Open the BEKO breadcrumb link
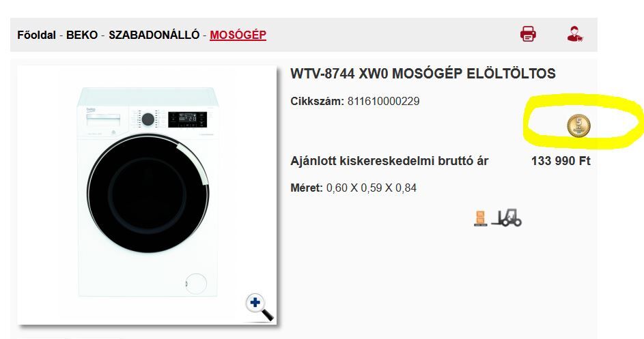The height and width of the screenshot is (339, 644). (82, 35)
